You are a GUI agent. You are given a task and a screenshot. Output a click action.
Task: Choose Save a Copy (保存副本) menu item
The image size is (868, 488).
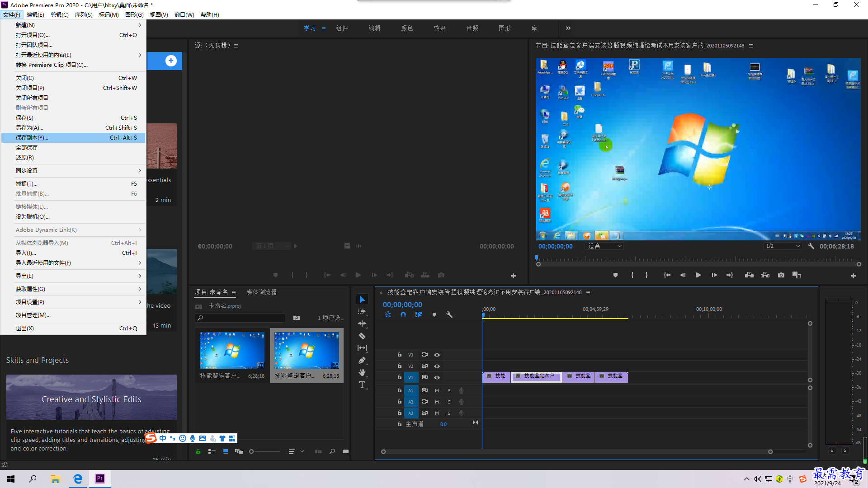pyautogui.click(x=73, y=138)
